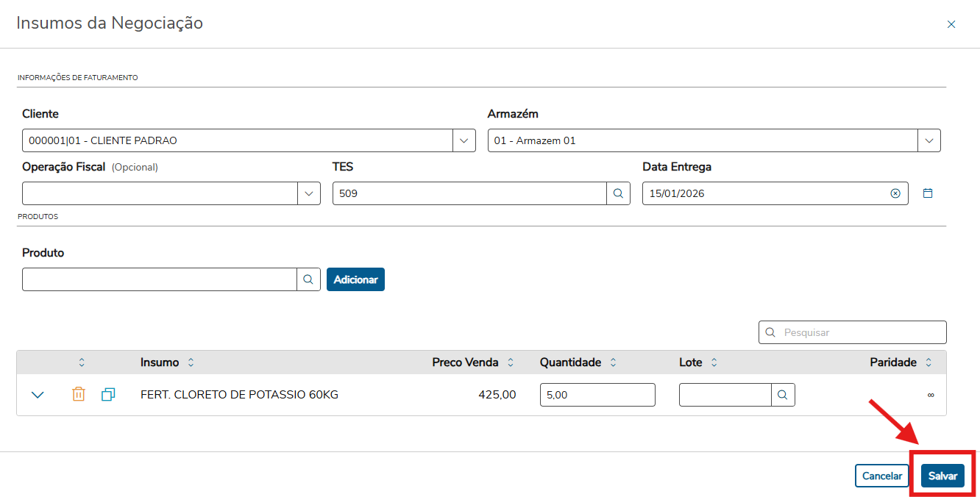Image resolution: width=980 pixels, height=497 pixels.
Task: Sort table by Insumo column
Action: (191, 362)
